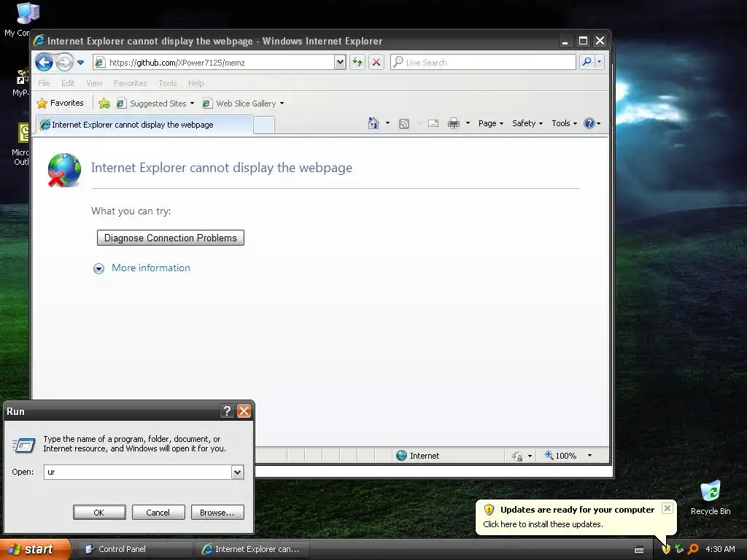
Task: Open the Favorites menu in the menu bar
Action: [x=130, y=83]
